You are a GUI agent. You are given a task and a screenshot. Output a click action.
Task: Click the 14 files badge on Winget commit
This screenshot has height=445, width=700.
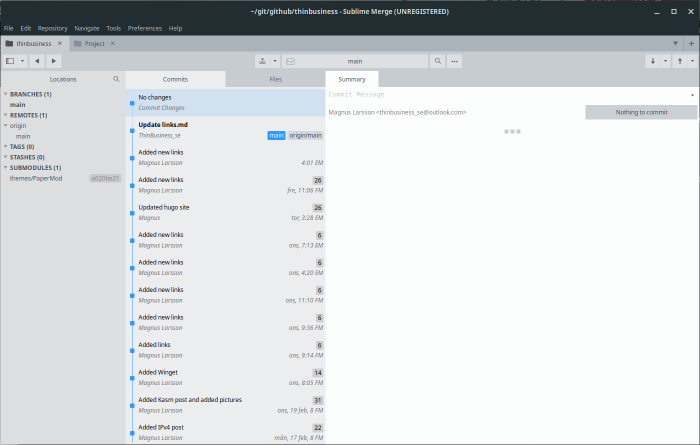(x=317, y=373)
